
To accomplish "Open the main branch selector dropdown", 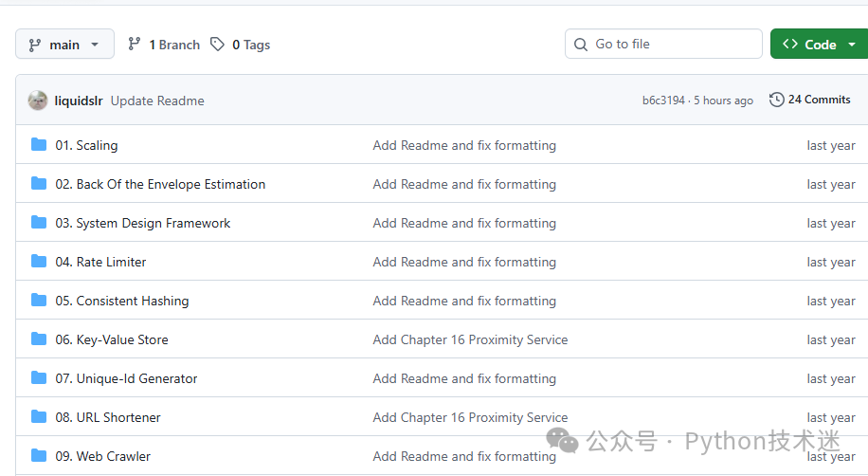I will pos(64,45).
